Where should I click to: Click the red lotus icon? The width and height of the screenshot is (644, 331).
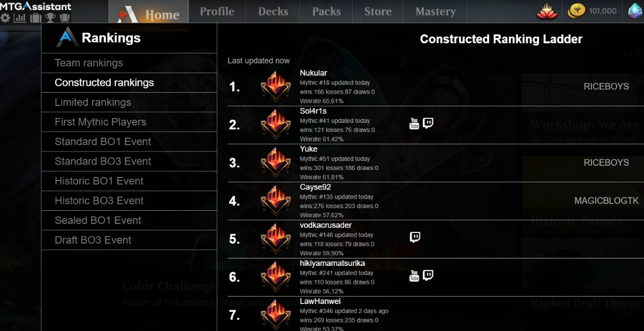(546, 11)
